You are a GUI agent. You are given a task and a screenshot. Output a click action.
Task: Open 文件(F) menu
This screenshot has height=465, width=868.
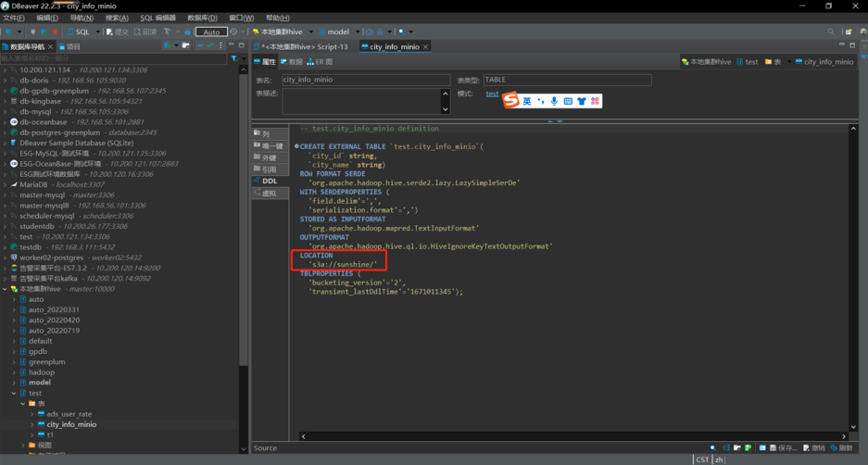15,18
